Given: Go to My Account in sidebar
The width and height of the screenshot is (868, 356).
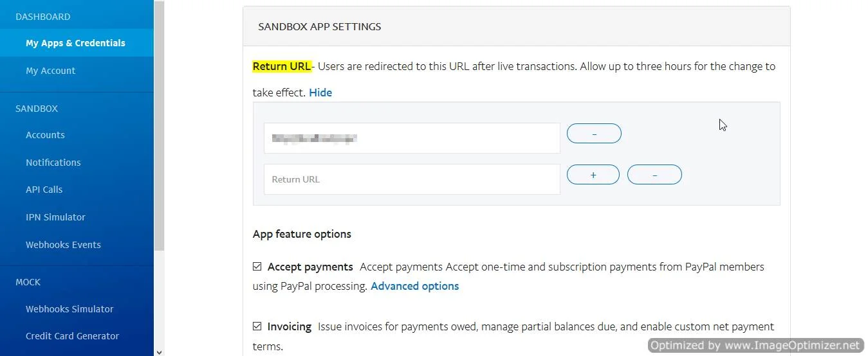Looking at the screenshot, I should pyautogui.click(x=50, y=71).
